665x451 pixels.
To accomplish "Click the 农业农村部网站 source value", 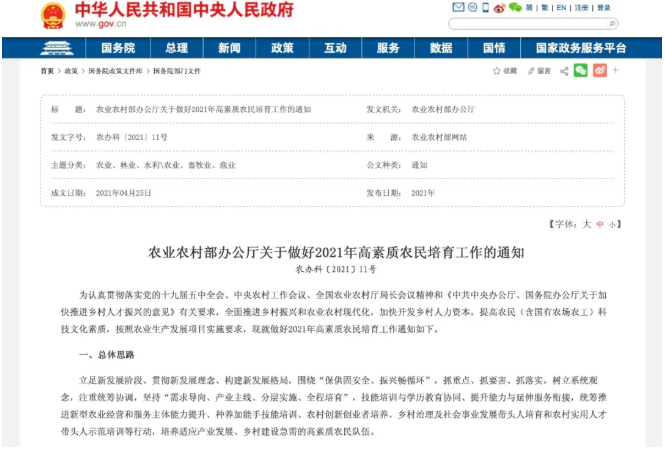I will [x=439, y=137].
